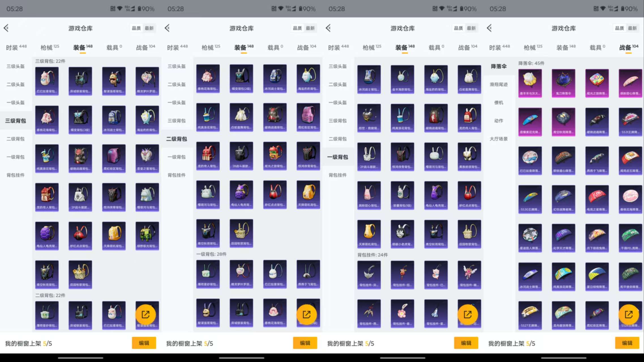
Task: Switch sorting to 品质 quality order
Action: 136,28
